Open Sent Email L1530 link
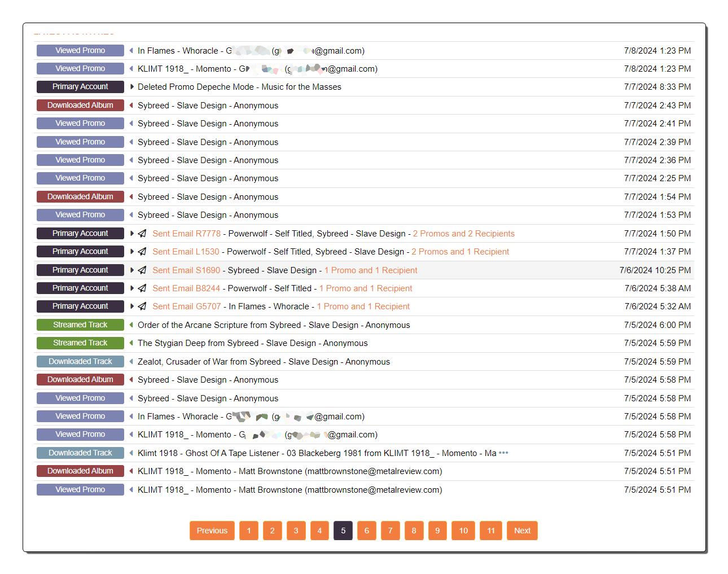This screenshot has height=574, width=728. pyautogui.click(x=186, y=252)
